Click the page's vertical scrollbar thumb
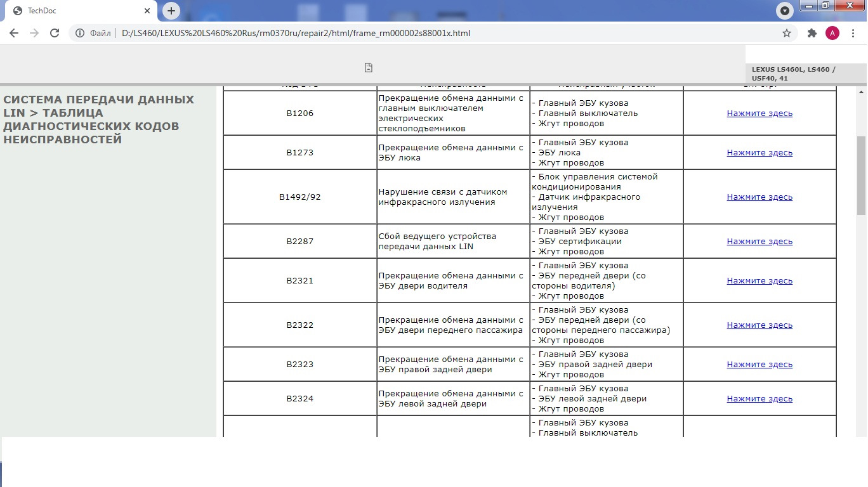The height and width of the screenshot is (487, 868). [861, 176]
